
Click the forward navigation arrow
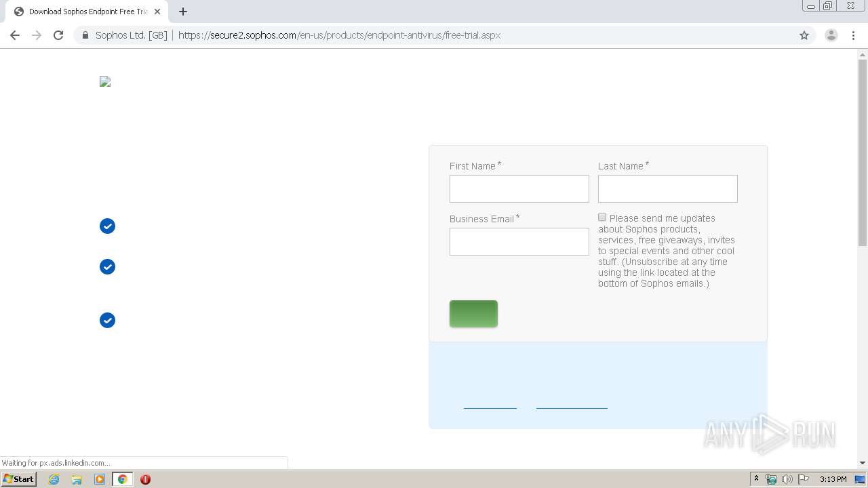[37, 35]
